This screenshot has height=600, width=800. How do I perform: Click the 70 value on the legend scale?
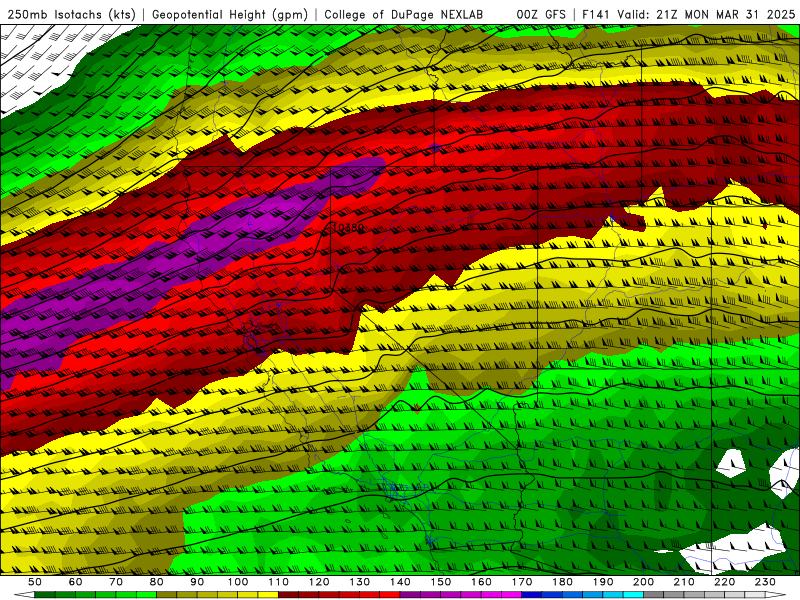point(116,582)
